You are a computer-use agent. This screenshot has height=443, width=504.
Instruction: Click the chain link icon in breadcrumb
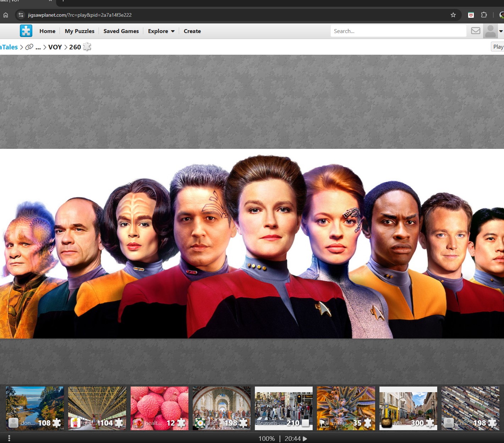[29, 47]
